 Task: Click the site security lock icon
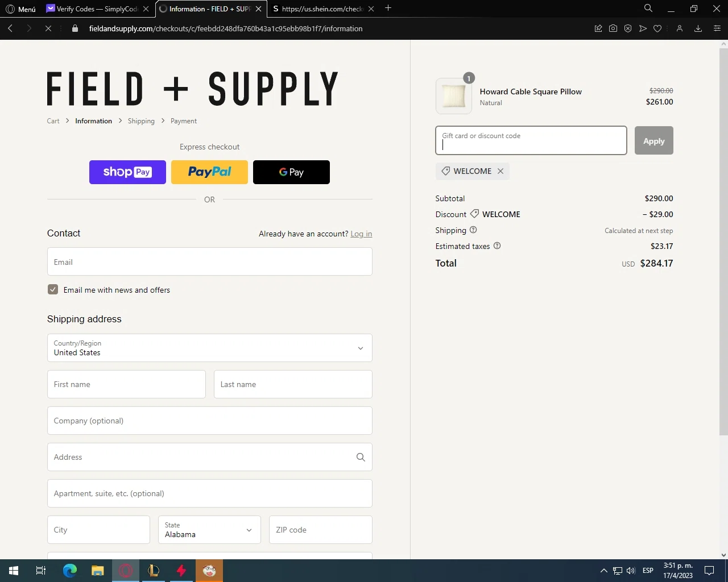click(75, 28)
